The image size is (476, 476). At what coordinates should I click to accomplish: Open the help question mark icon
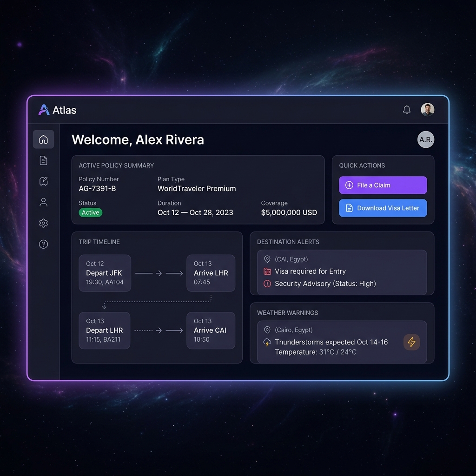43,244
